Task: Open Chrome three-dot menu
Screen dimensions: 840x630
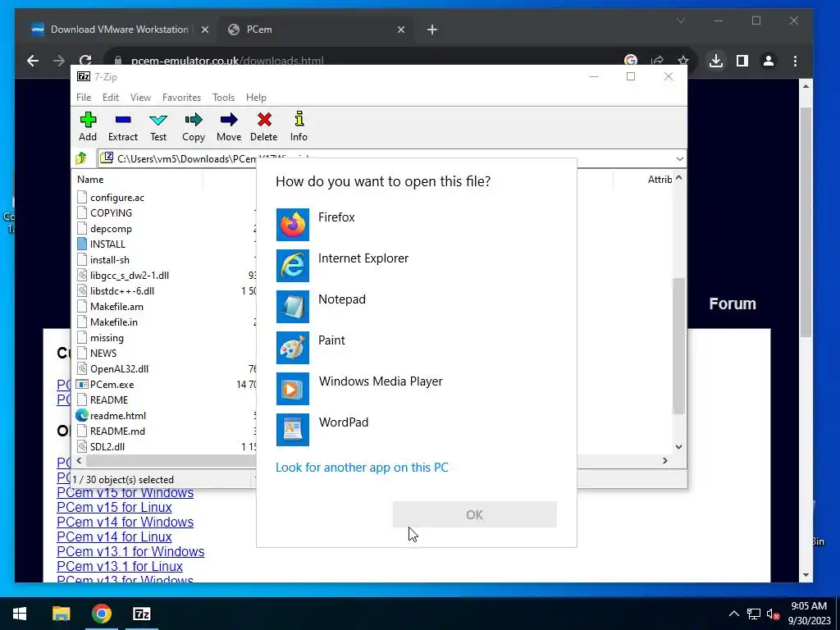Action: pyautogui.click(x=795, y=61)
